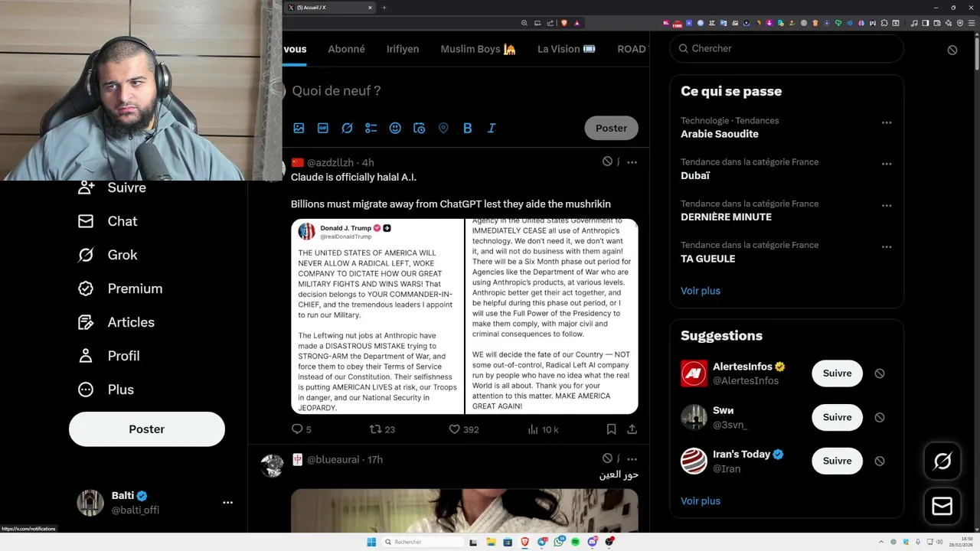Select the Pour vous tab
The image size is (980, 551).
pos(295,49)
